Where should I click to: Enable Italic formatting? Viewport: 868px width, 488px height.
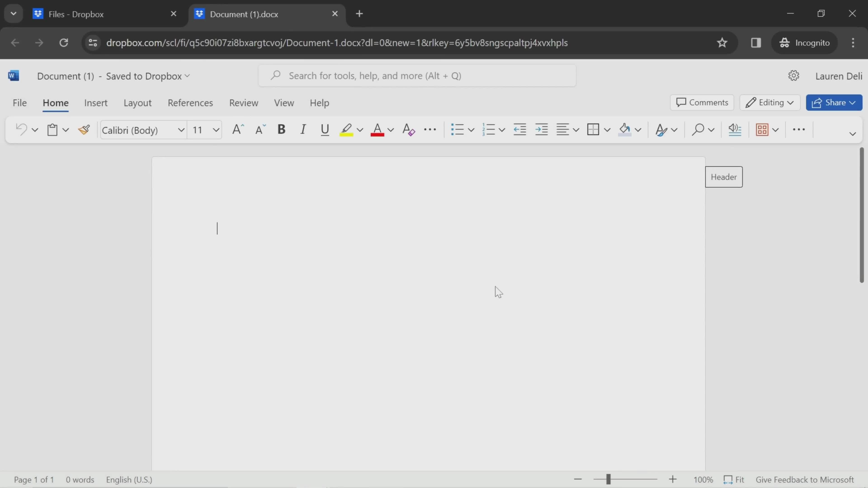303,129
